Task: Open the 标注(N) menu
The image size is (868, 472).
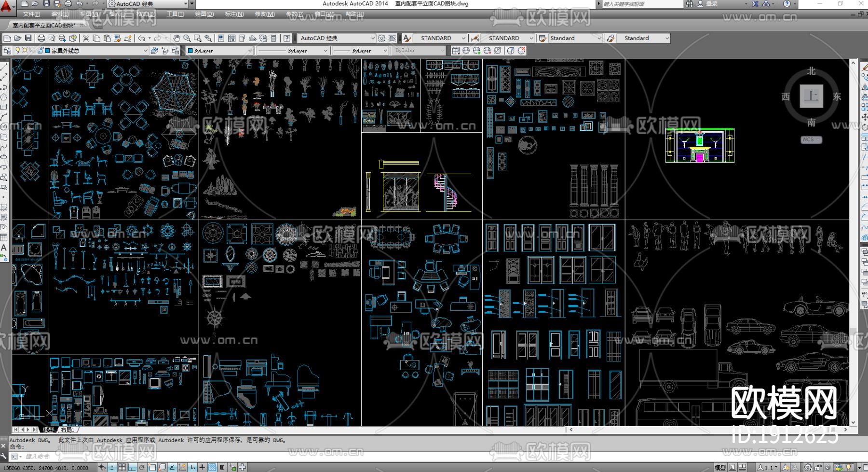Action: 234,14
